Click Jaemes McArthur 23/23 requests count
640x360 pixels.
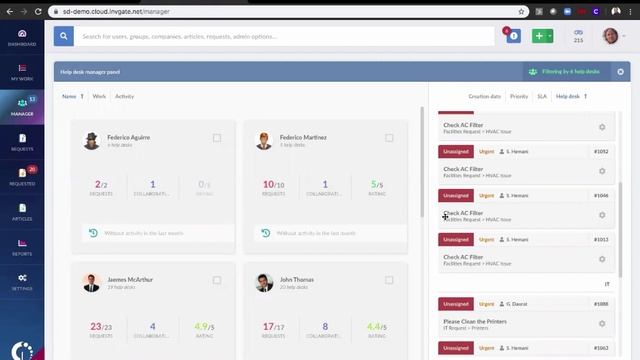(101, 329)
